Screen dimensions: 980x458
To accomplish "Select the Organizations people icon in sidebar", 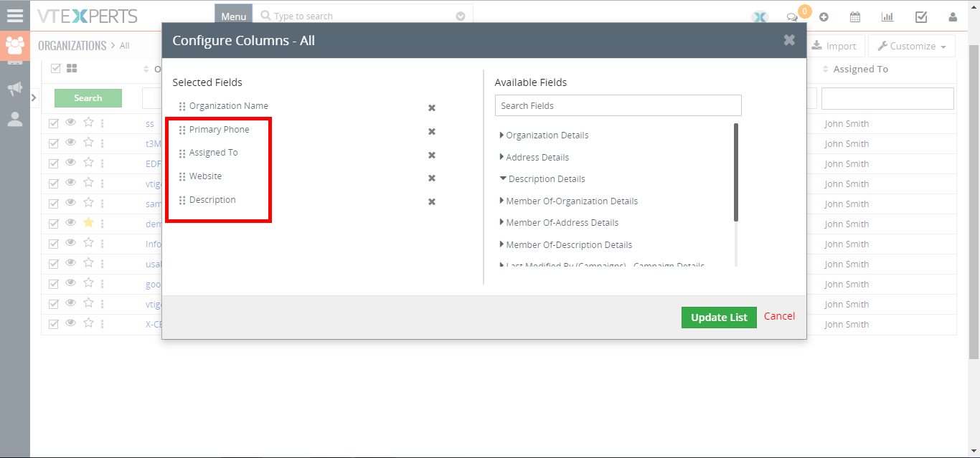I will [x=14, y=45].
